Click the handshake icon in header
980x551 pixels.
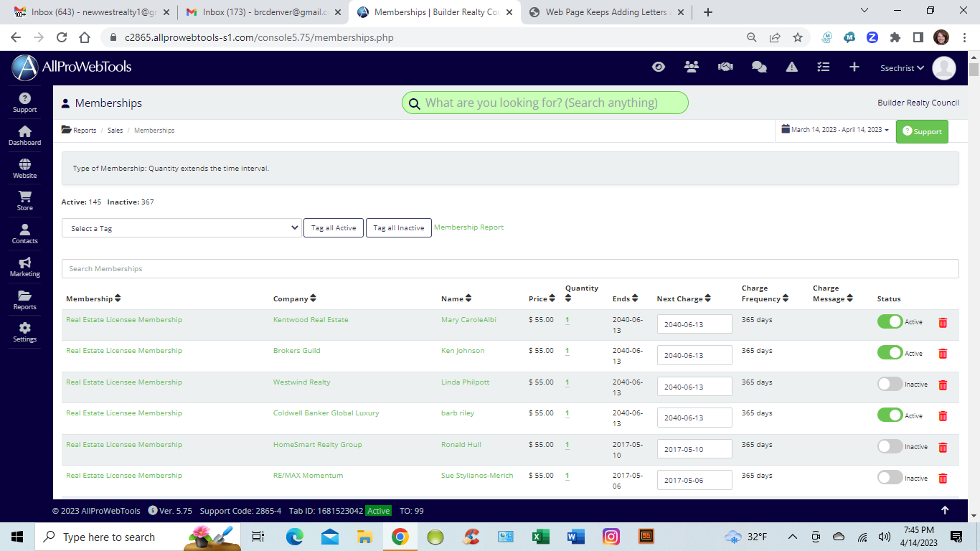tap(725, 67)
